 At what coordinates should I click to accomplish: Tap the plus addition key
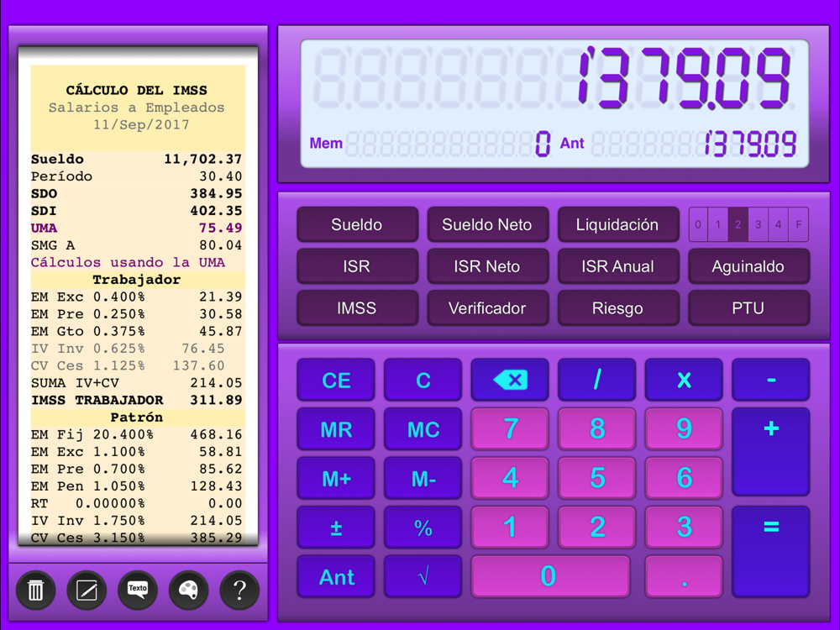click(771, 452)
